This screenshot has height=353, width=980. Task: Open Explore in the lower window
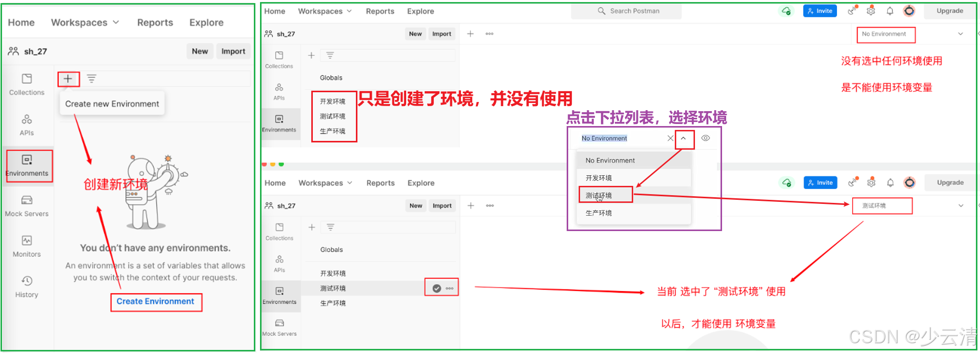421,183
